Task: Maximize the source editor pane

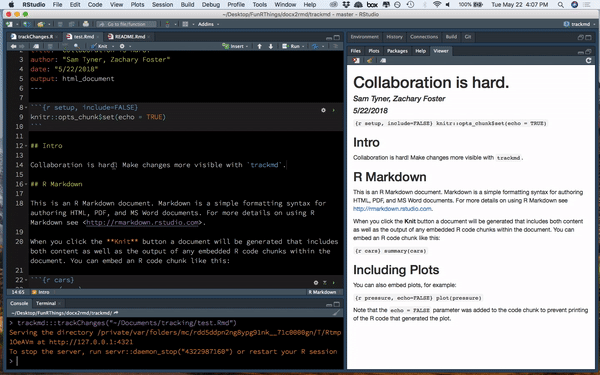Action: (337, 38)
